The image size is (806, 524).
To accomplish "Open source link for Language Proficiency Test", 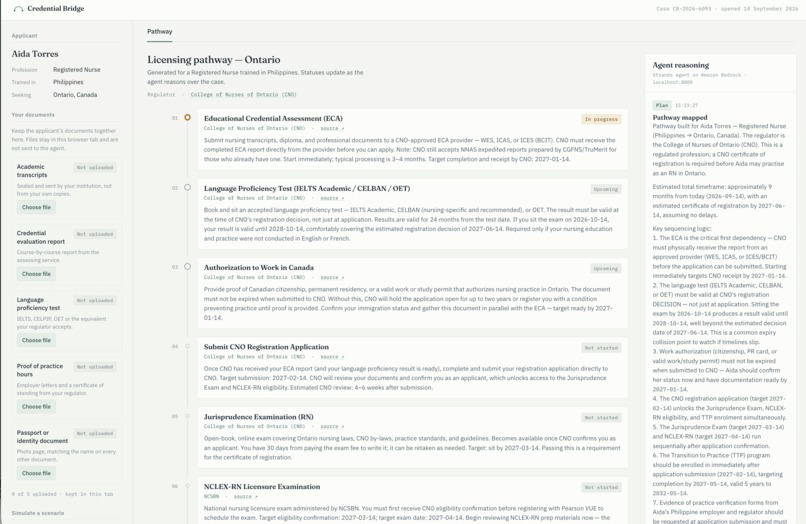I will pos(332,198).
